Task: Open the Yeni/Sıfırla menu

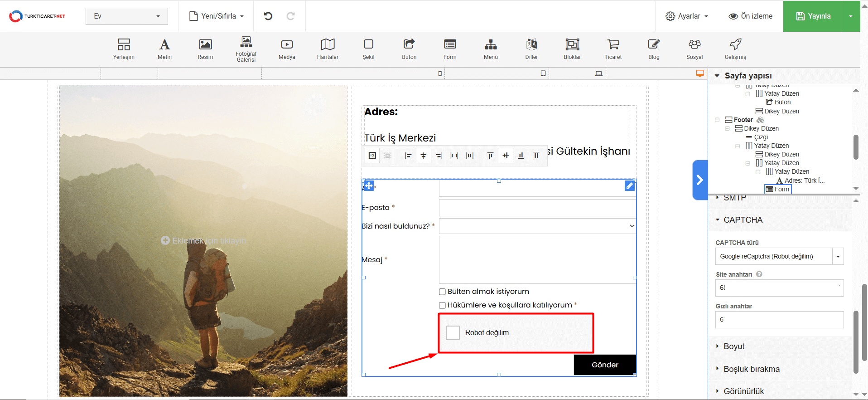Action: coord(217,16)
